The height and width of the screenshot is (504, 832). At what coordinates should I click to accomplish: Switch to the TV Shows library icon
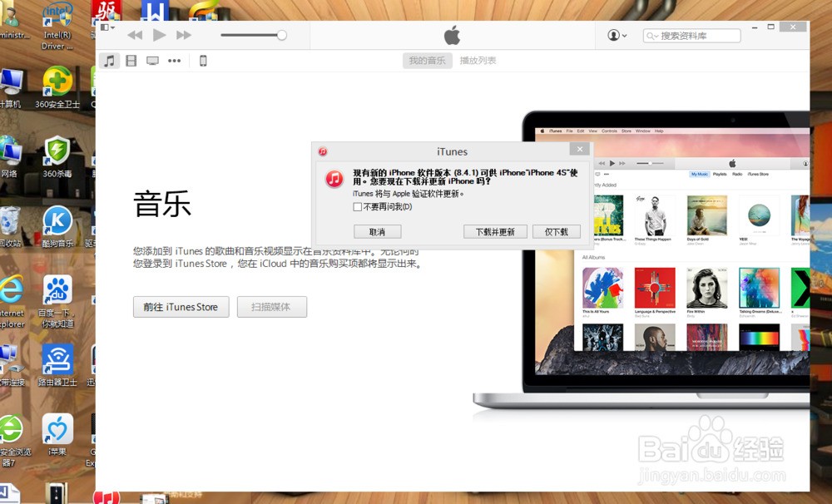coord(151,60)
